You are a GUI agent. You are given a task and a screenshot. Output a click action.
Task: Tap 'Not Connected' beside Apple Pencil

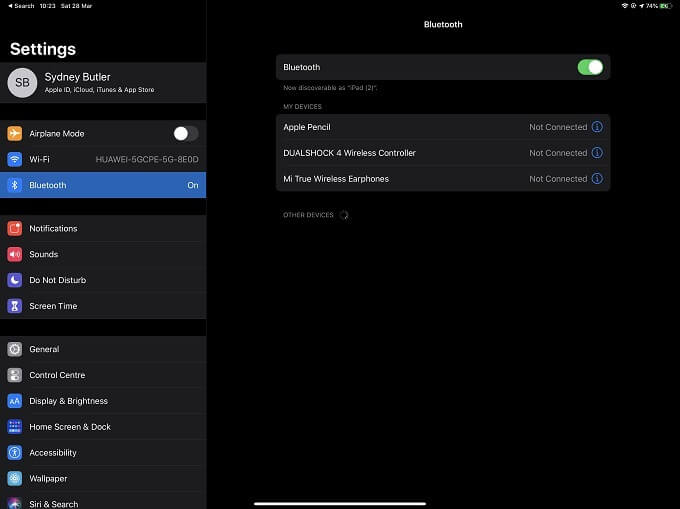[x=558, y=127]
